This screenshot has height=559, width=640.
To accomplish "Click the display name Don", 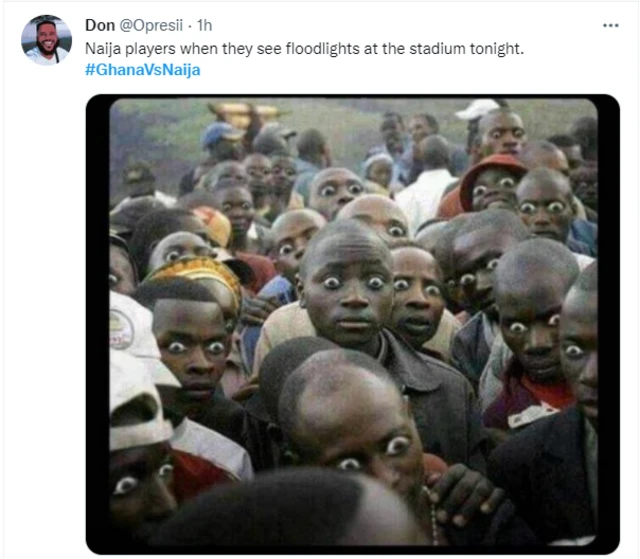I will tap(100, 25).
